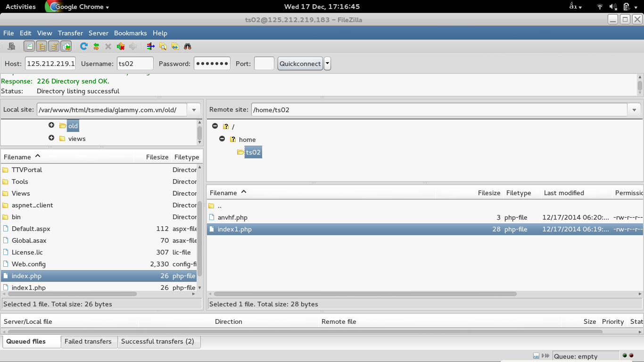Select Global.asax in local file list
Viewport: 644px width, 362px height.
[x=99, y=240]
